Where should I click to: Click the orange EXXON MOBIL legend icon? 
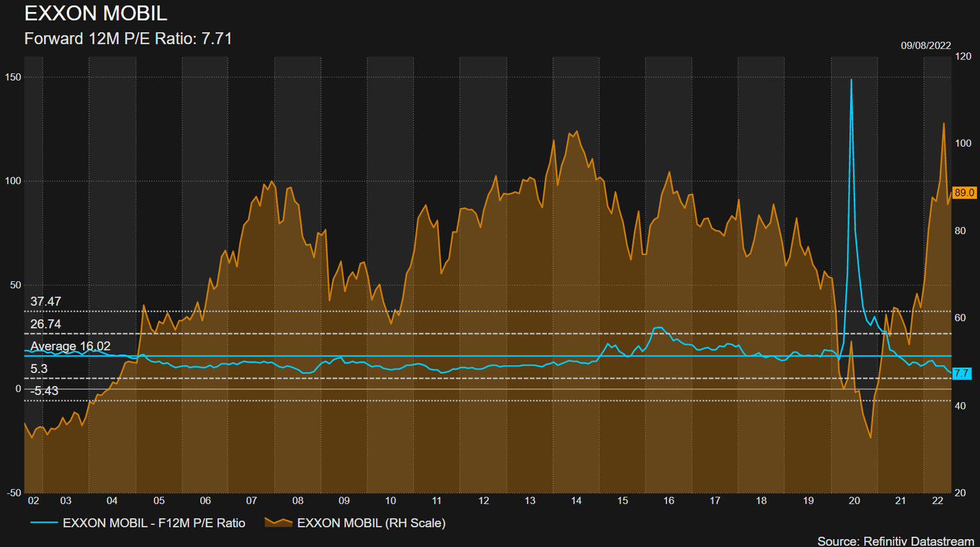278,523
